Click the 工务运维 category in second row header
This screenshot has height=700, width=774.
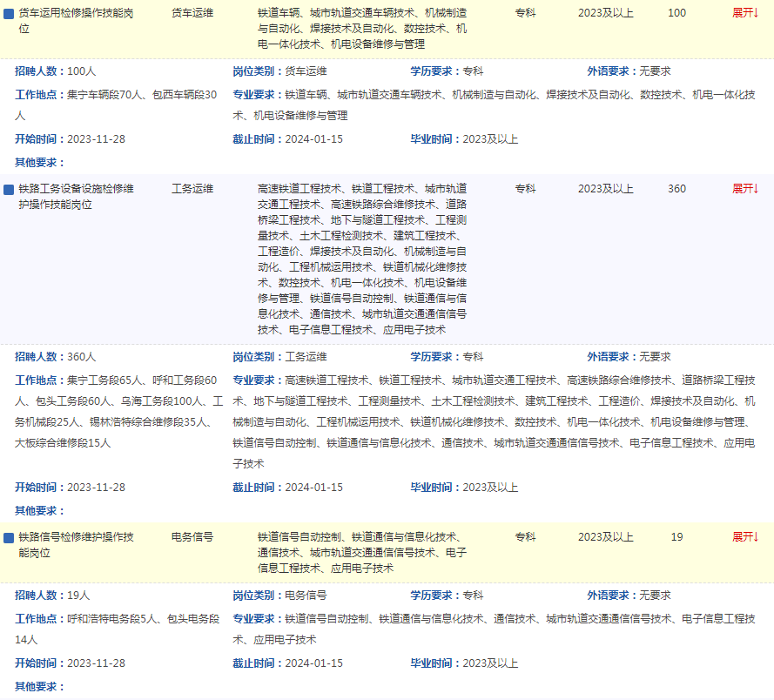pyautogui.click(x=192, y=188)
